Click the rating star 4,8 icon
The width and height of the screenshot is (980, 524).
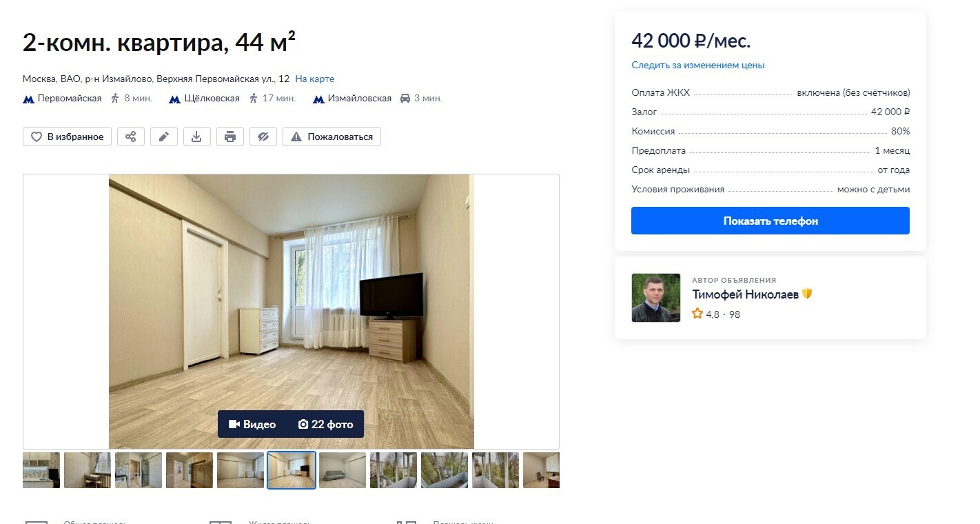point(697,314)
